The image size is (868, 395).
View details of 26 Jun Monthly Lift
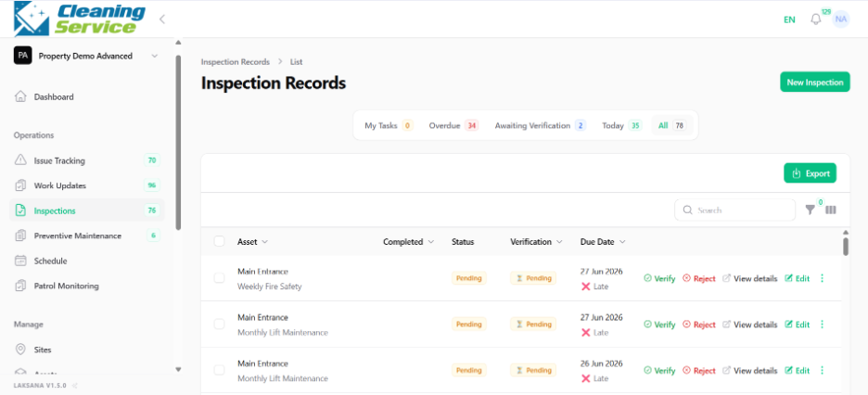[749, 371]
